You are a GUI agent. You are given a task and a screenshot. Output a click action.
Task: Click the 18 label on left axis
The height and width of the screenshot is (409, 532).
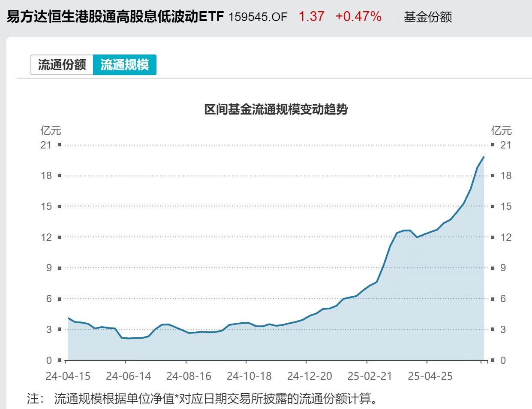(46, 176)
